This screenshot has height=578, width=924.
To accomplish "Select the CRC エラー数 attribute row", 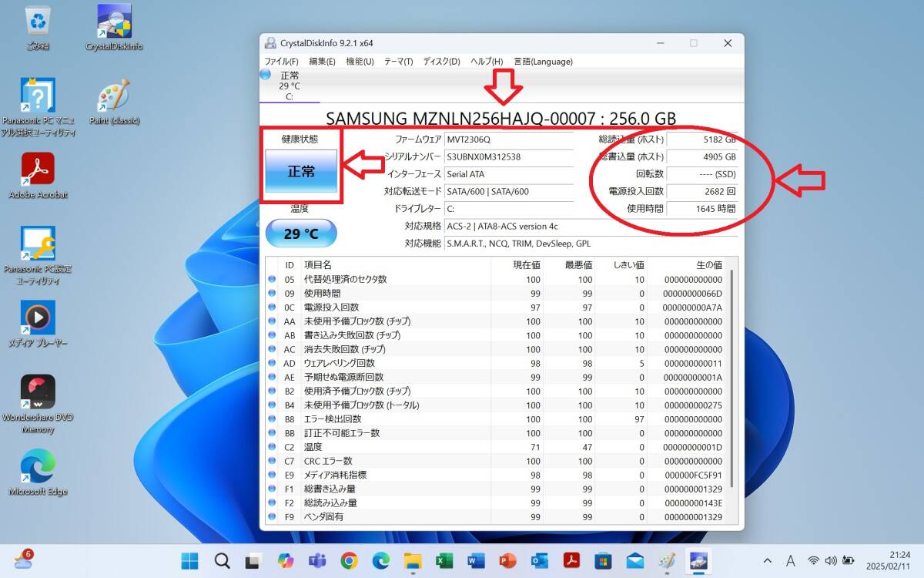I will point(496,461).
